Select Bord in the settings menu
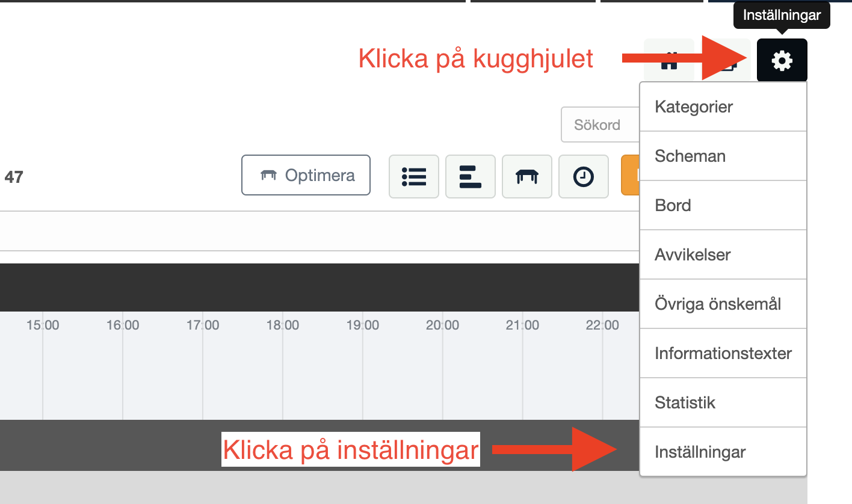The width and height of the screenshot is (852, 504). [x=723, y=206]
